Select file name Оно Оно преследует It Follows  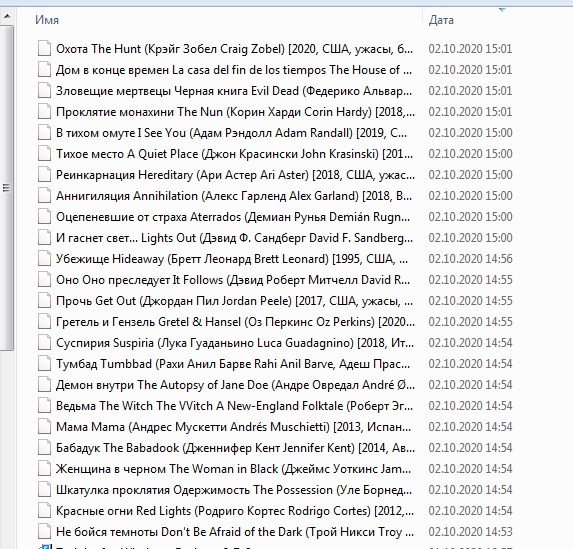[233, 280]
